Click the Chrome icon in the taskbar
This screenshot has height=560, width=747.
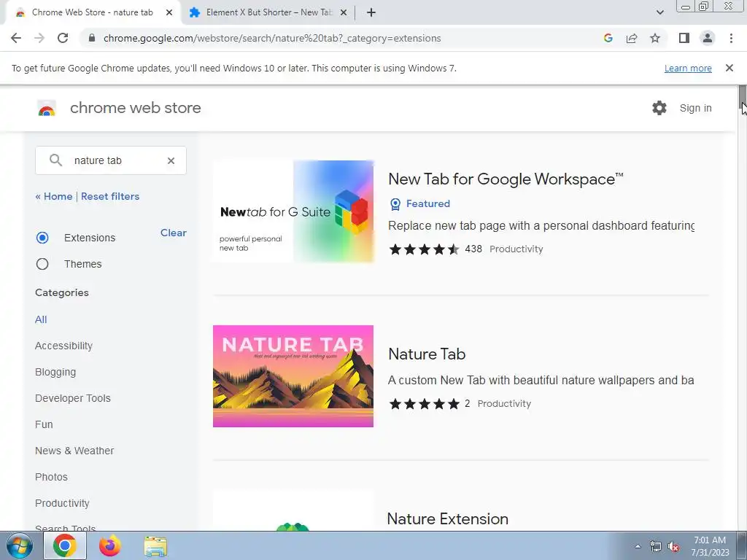coord(65,545)
